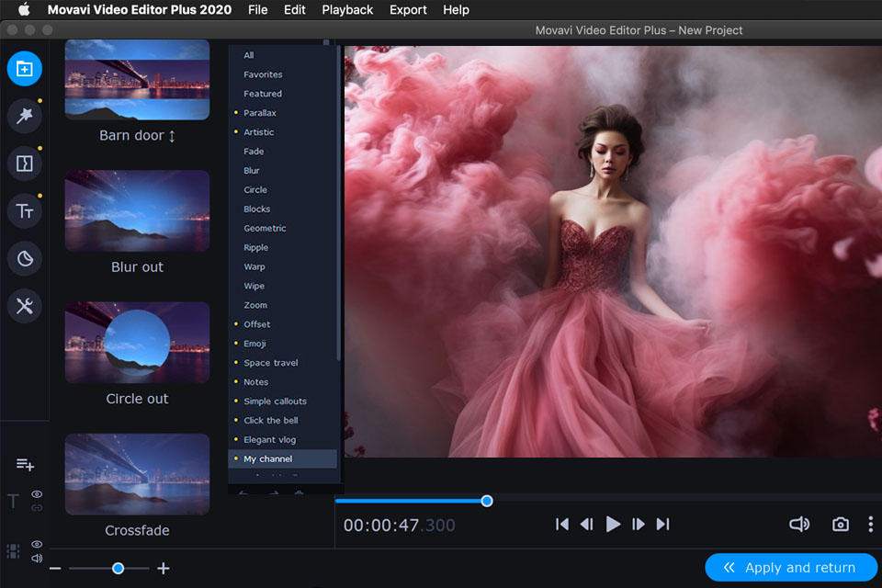882x588 pixels.
Task: Open the Transitions tab icon
Action: coord(24,164)
